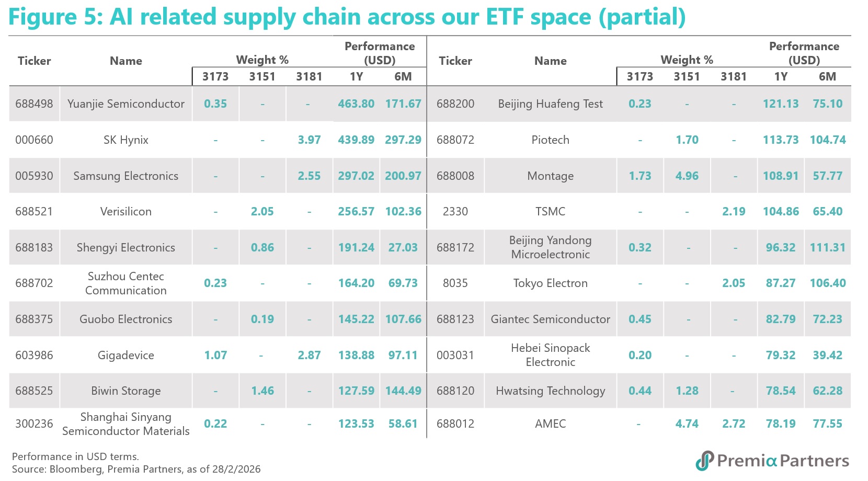This screenshot has width=868, height=481.
Task: Click the Source Bloomberg footnote text
Action: click(136, 469)
